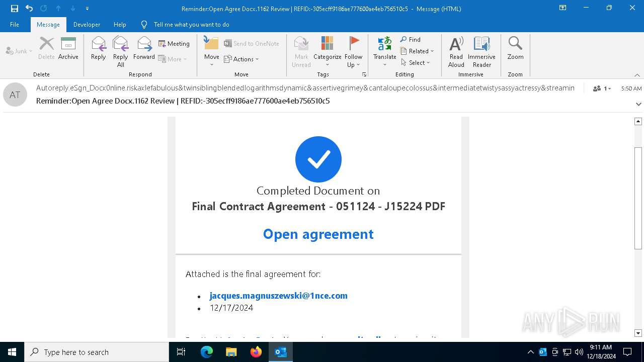Expand the message header
The height and width of the screenshot is (362, 644).
(638, 104)
